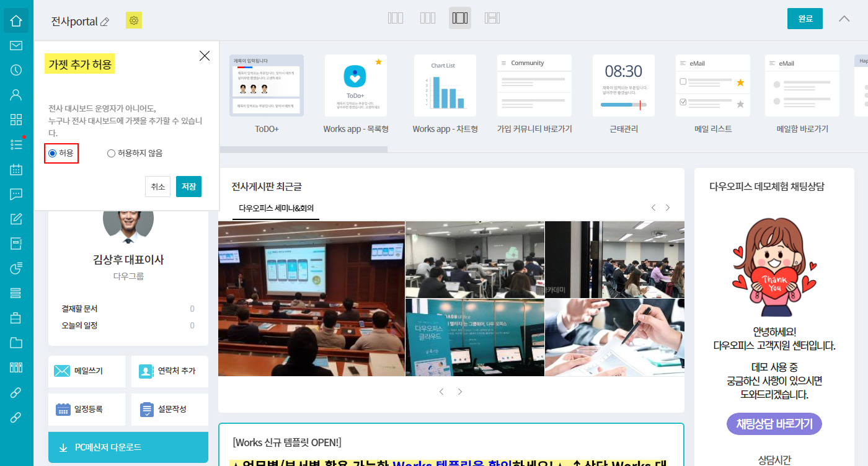Click the home icon in sidebar
Image resolution: width=868 pixels, height=466 pixels.
coord(16,20)
